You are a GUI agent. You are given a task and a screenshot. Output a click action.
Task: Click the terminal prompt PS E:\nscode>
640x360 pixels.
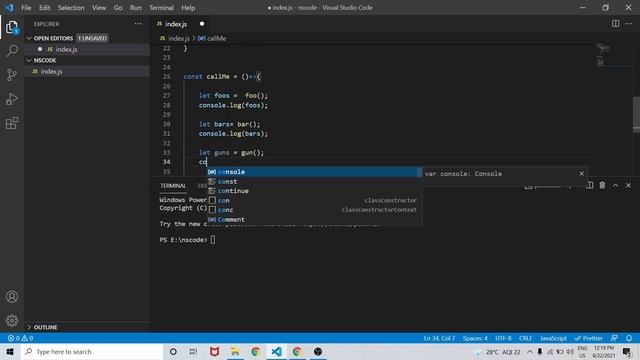[x=183, y=240]
